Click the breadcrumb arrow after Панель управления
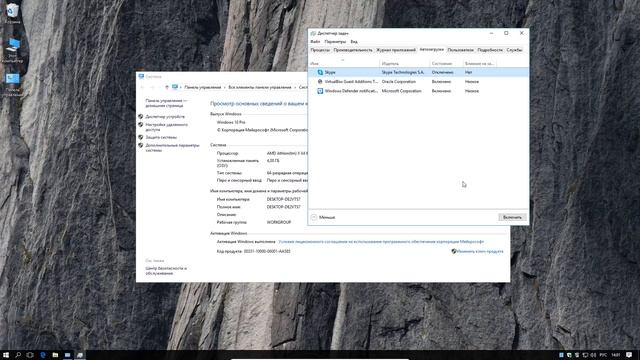The height and width of the screenshot is (360, 640). (x=225, y=87)
